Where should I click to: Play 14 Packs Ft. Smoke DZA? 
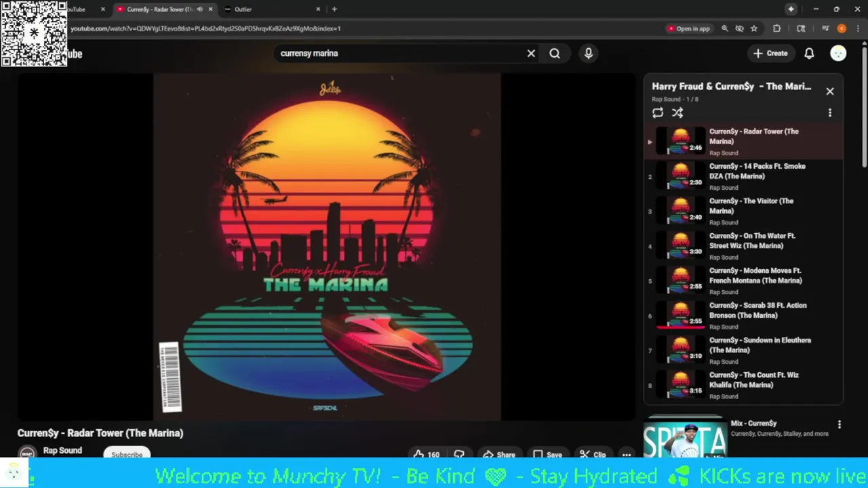(x=743, y=176)
